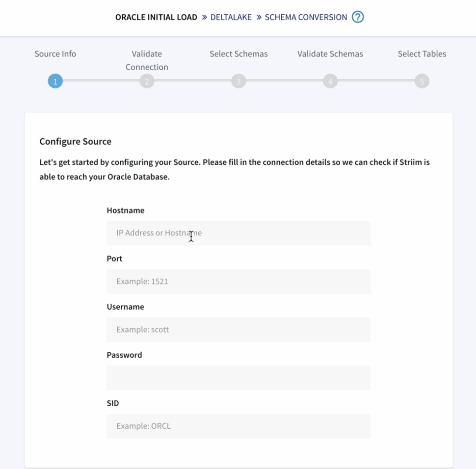This screenshot has width=476, height=469.
Task: Click step 3 Select Schemas circle
Action: pos(238,81)
